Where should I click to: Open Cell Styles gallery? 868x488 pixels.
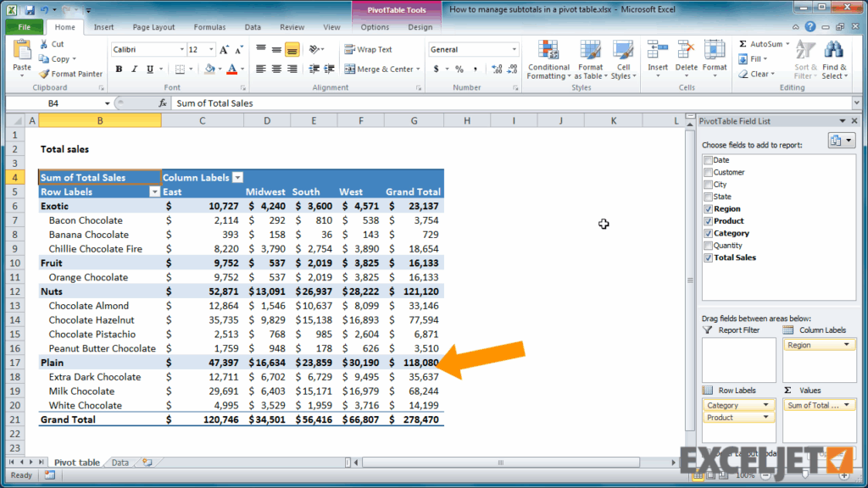pyautogui.click(x=623, y=60)
